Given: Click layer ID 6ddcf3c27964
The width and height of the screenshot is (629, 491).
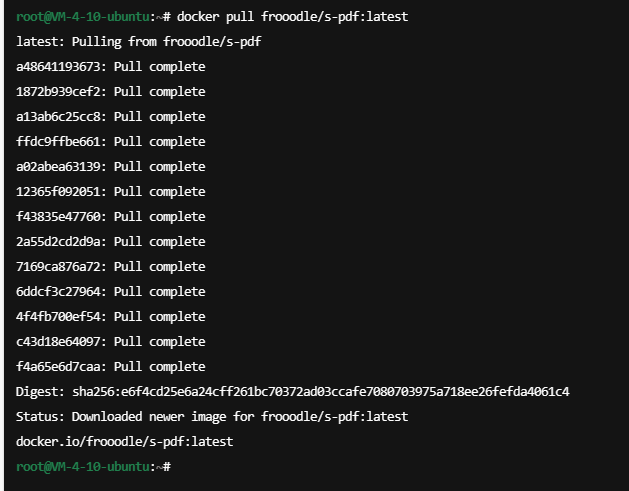Looking at the screenshot, I should coord(58,292).
